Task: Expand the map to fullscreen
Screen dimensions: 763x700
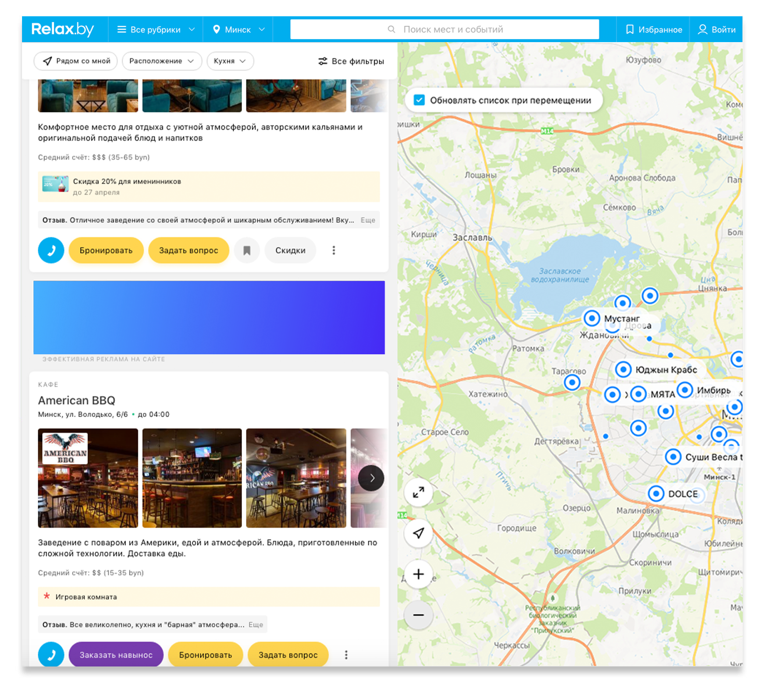Action: [419, 492]
